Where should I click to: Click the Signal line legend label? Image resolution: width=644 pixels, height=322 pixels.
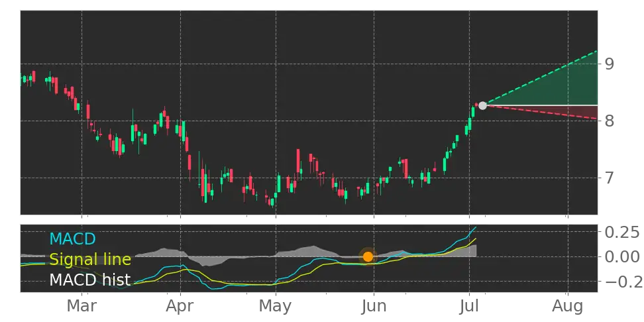(90, 260)
